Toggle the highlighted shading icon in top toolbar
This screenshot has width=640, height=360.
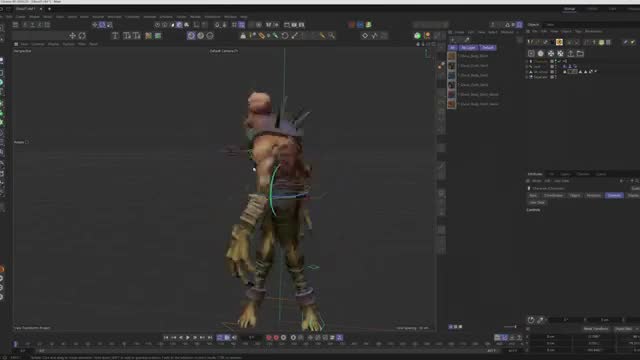point(179,25)
